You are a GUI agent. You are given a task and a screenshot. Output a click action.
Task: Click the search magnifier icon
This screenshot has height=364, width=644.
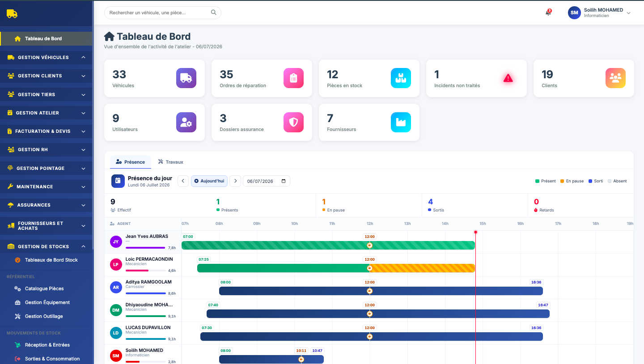pos(214,13)
